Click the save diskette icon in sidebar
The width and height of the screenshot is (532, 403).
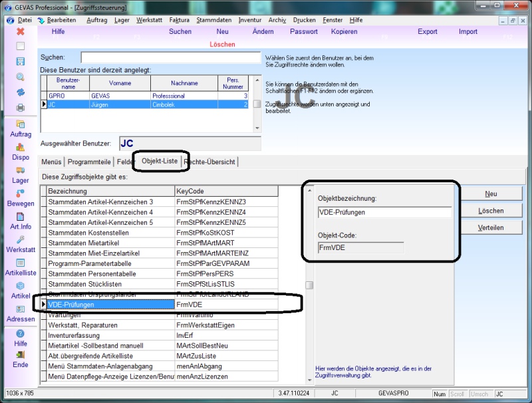(21, 61)
